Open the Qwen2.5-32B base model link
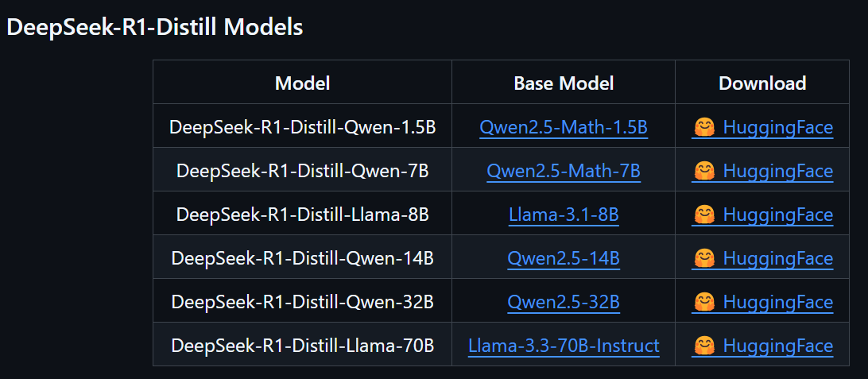 point(564,302)
